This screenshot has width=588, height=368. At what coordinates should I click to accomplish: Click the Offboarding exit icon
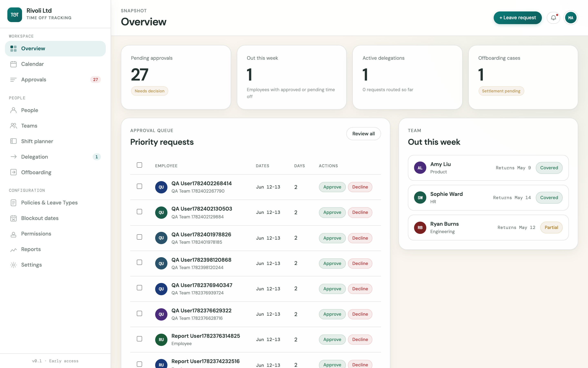click(14, 172)
